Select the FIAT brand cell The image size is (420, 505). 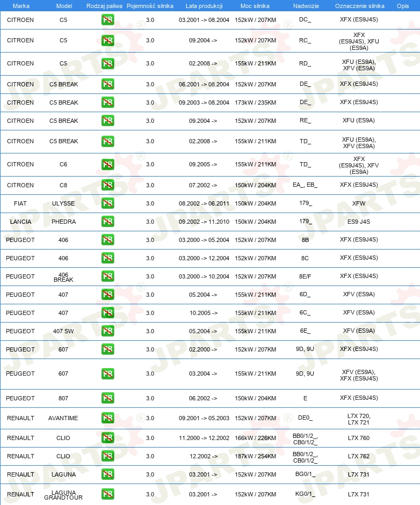[x=20, y=203]
